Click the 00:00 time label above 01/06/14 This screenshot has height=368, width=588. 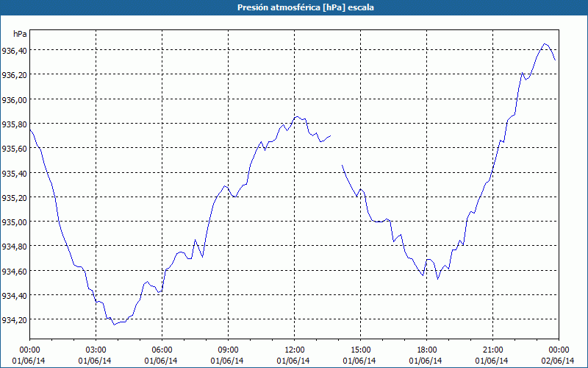click(29, 350)
